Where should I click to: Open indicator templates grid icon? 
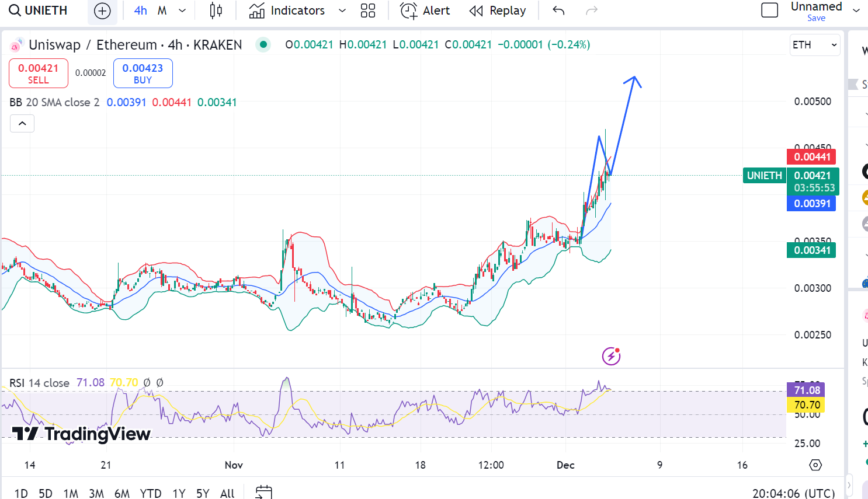(368, 11)
